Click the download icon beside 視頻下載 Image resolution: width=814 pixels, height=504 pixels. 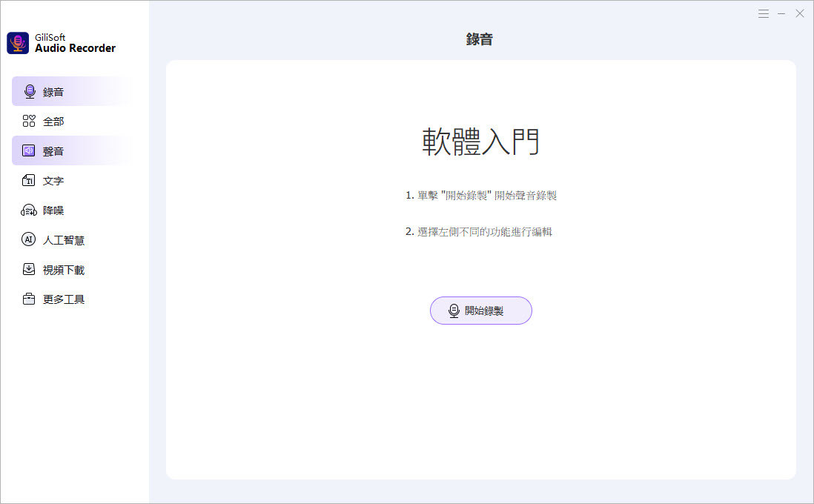click(x=29, y=269)
